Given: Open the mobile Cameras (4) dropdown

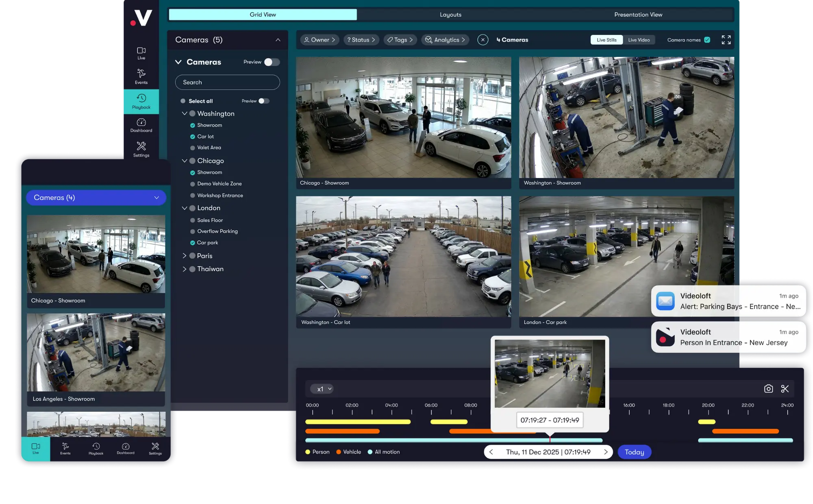Looking at the screenshot, I should 96,198.
